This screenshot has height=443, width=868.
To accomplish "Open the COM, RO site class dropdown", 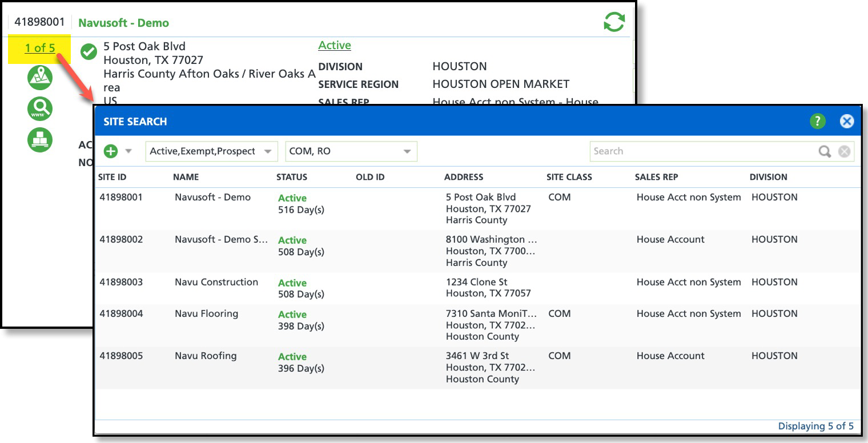I will tap(351, 151).
